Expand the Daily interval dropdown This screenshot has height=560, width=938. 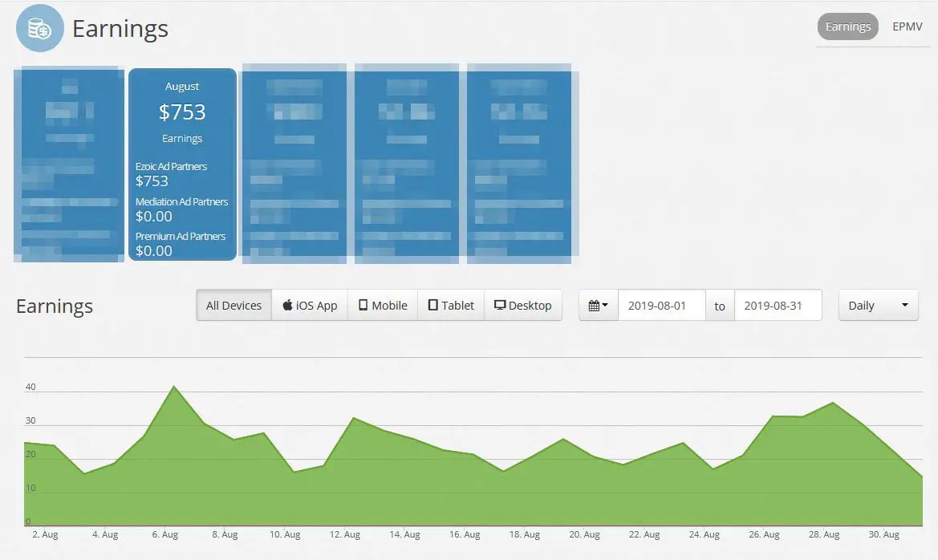pos(878,305)
